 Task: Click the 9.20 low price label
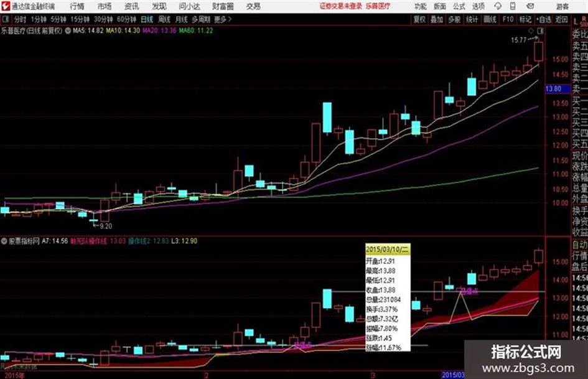(x=106, y=227)
